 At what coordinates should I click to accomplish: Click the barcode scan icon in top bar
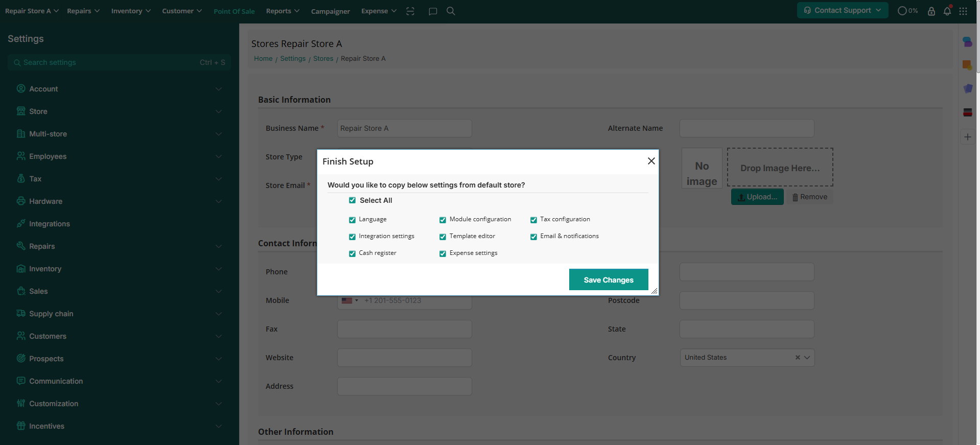point(410,11)
